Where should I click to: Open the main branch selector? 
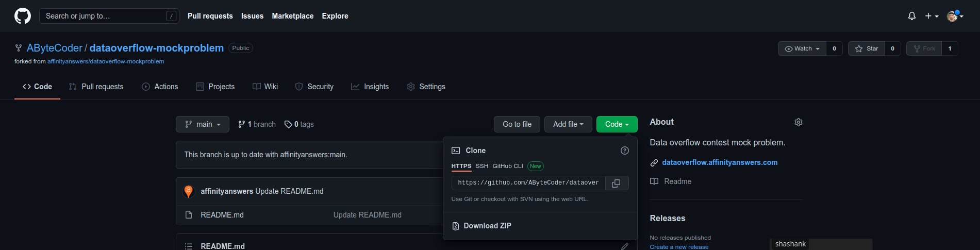pos(203,124)
